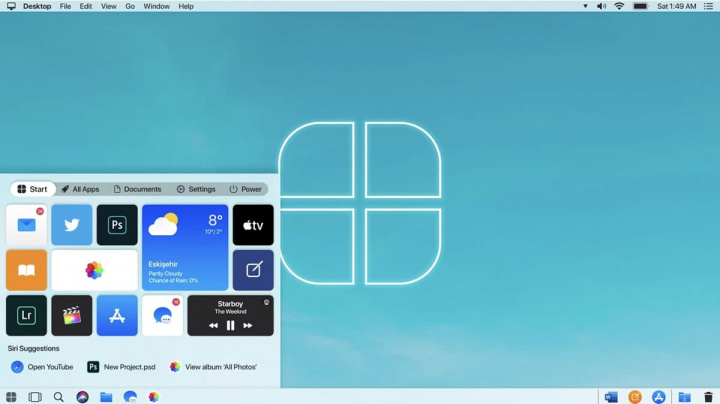Launch Photoshop from the start tiles

[117, 225]
